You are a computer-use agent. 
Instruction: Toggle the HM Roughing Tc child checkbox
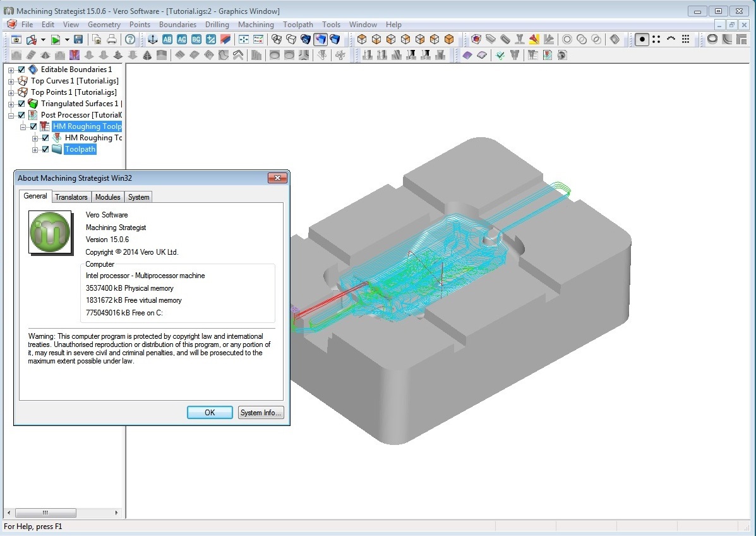coord(45,138)
